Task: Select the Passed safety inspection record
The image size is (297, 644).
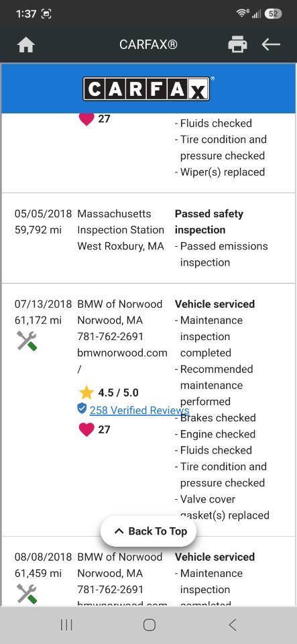Action: [x=149, y=238]
